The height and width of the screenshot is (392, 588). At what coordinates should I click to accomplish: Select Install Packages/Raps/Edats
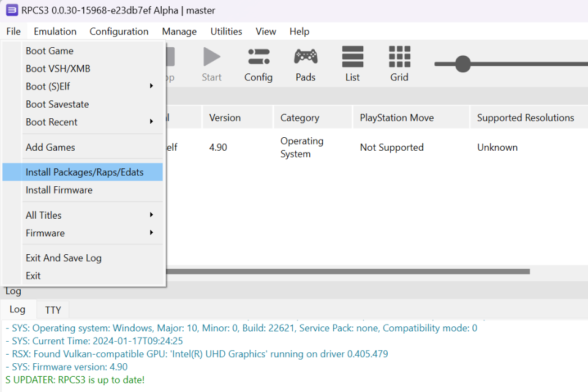[x=83, y=172]
